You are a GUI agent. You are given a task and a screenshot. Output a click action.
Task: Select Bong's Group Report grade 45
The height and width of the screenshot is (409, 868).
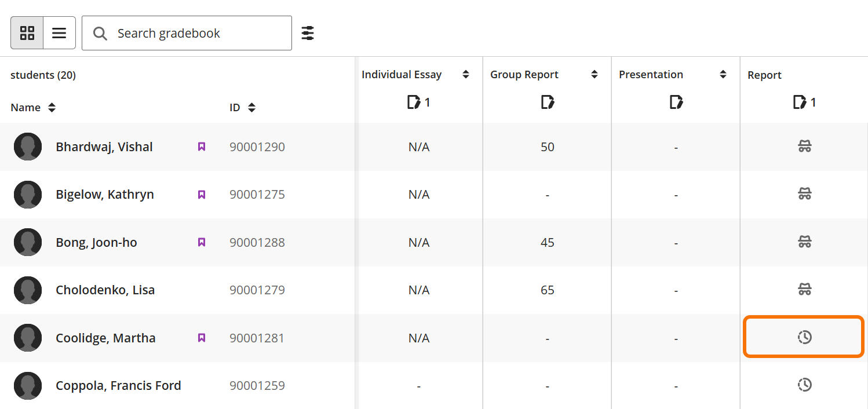pos(548,243)
